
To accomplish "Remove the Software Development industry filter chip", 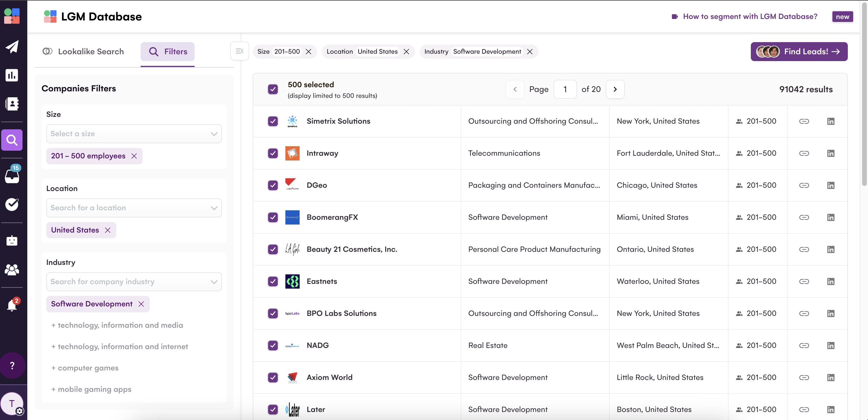I will 529,52.
